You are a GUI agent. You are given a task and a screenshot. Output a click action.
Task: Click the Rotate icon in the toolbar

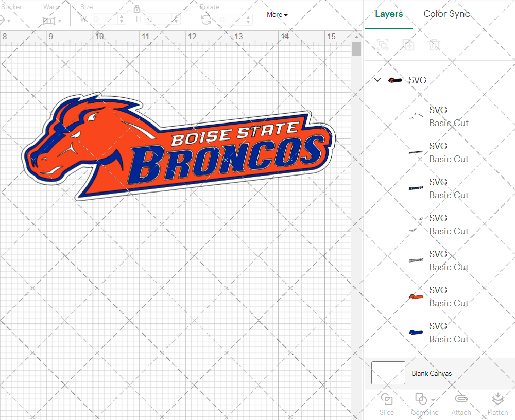[x=207, y=19]
